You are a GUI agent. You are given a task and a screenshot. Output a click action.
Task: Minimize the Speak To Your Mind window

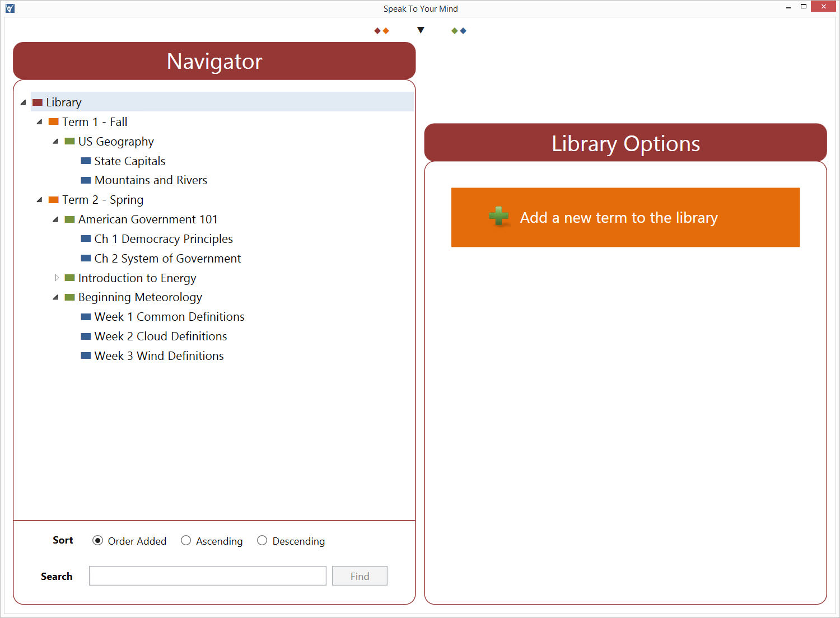(x=788, y=7)
